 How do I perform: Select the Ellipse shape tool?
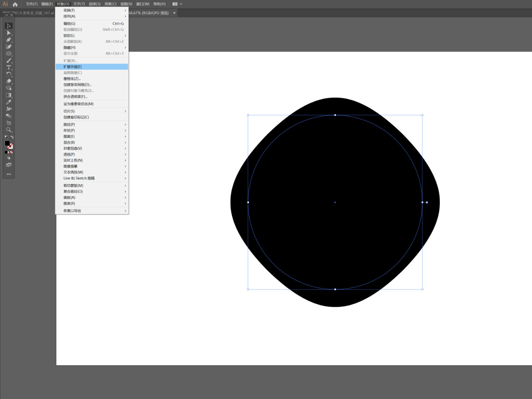[x=9, y=54]
